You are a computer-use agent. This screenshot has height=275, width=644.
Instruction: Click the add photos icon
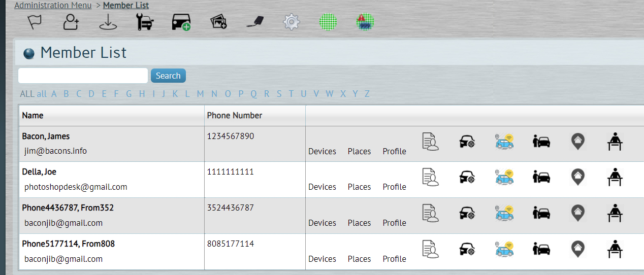pos(218,22)
